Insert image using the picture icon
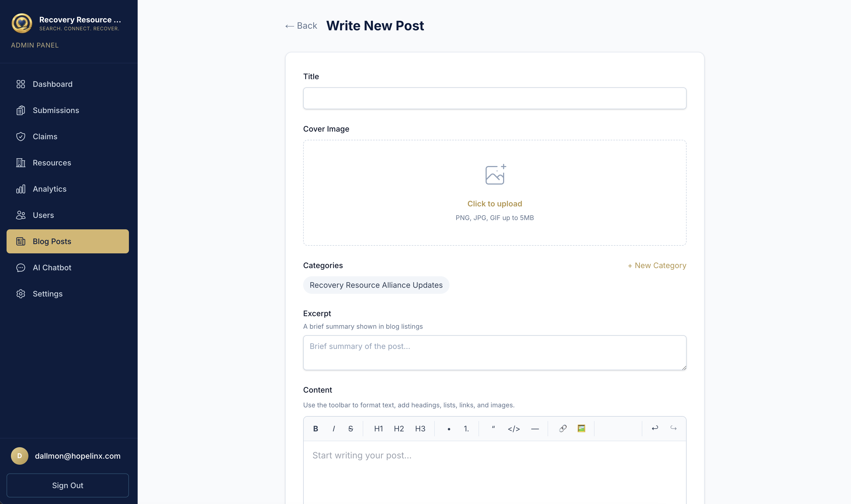Screen dimensions: 851x504 click(581, 429)
